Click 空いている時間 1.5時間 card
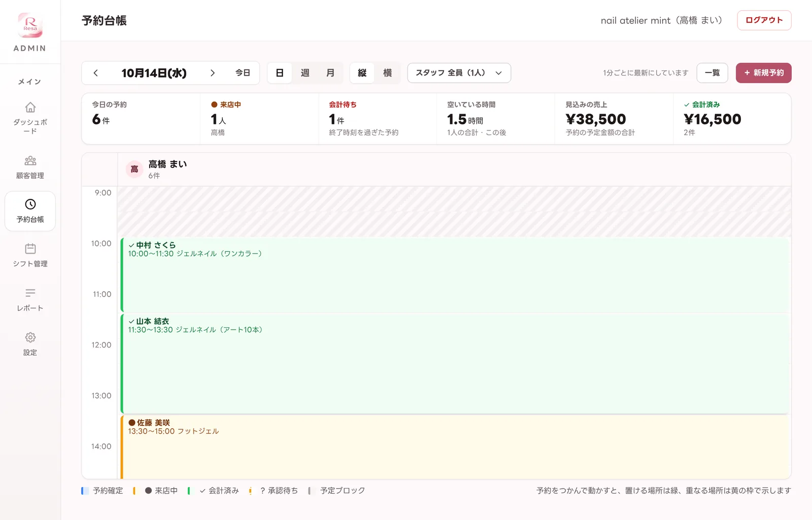The height and width of the screenshot is (520, 812). [496, 119]
